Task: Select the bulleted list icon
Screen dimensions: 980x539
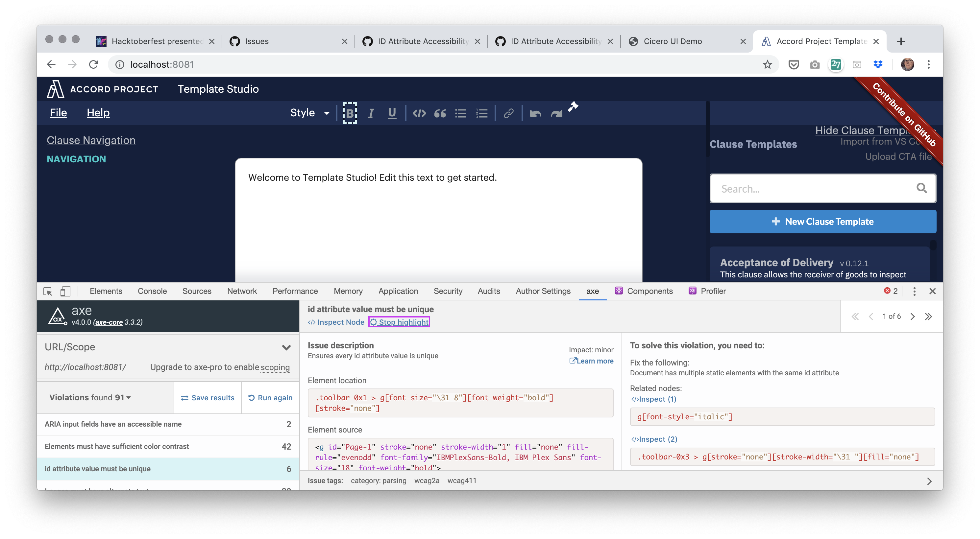Action: (460, 113)
